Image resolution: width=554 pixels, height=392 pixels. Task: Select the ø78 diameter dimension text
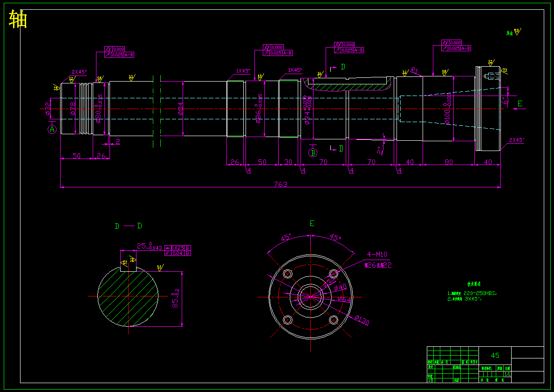point(72,109)
